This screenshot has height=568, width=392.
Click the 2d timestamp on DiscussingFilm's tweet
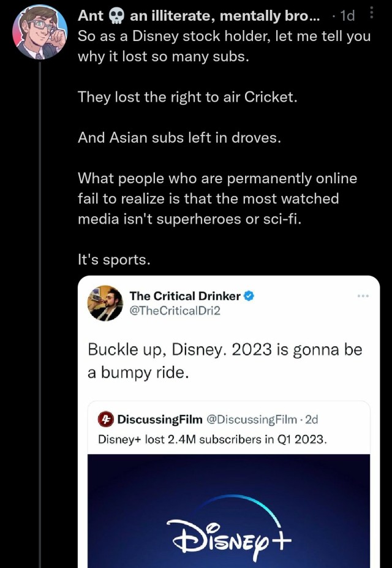312,420
